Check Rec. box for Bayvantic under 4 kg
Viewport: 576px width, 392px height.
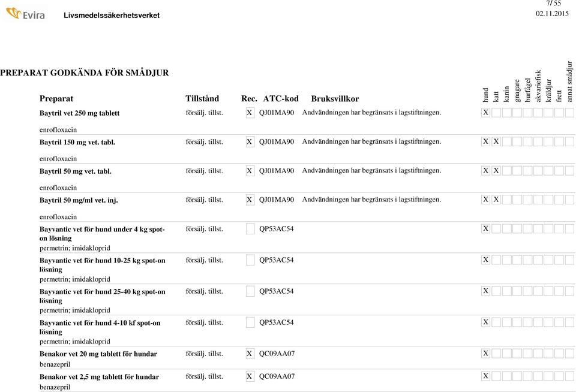[250, 229]
